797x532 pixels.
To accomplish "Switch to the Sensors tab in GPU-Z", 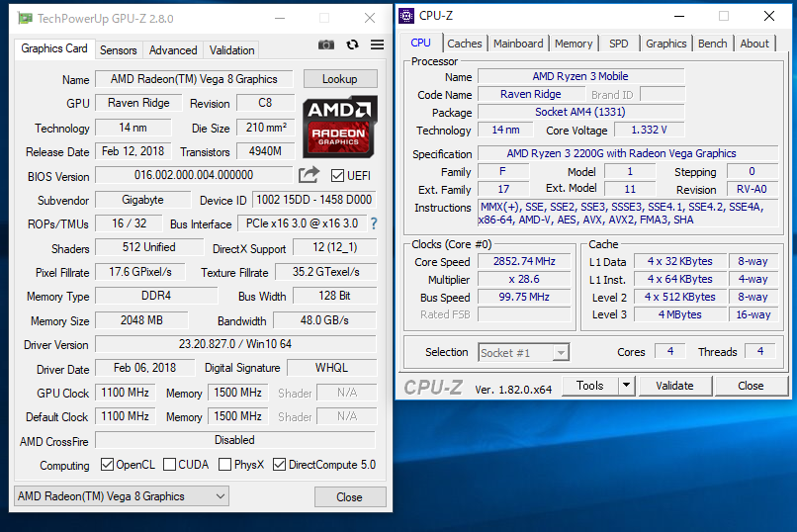I will click(118, 50).
